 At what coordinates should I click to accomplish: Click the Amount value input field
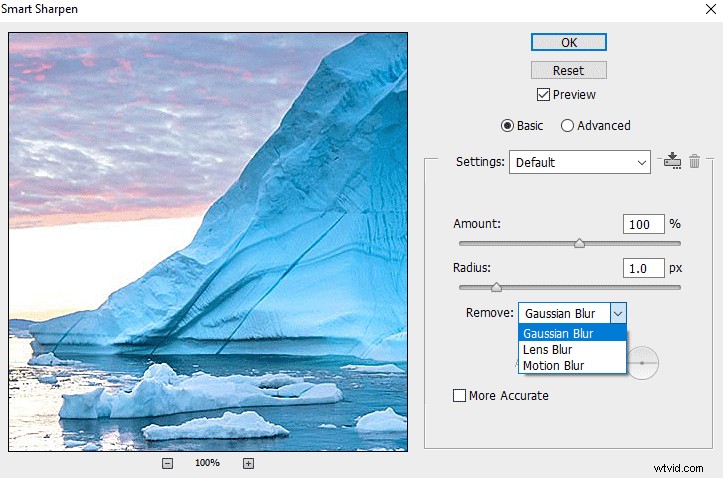[643, 224]
